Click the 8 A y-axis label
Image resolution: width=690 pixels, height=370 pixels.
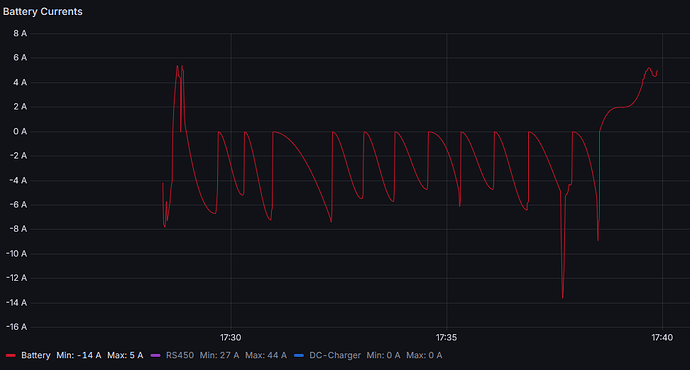pos(20,33)
